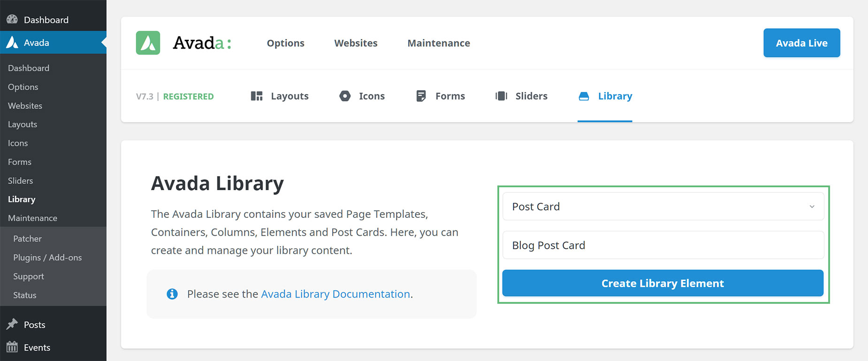
Task: Open Avada Library Documentation link
Action: pyautogui.click(x=335, y=294)
